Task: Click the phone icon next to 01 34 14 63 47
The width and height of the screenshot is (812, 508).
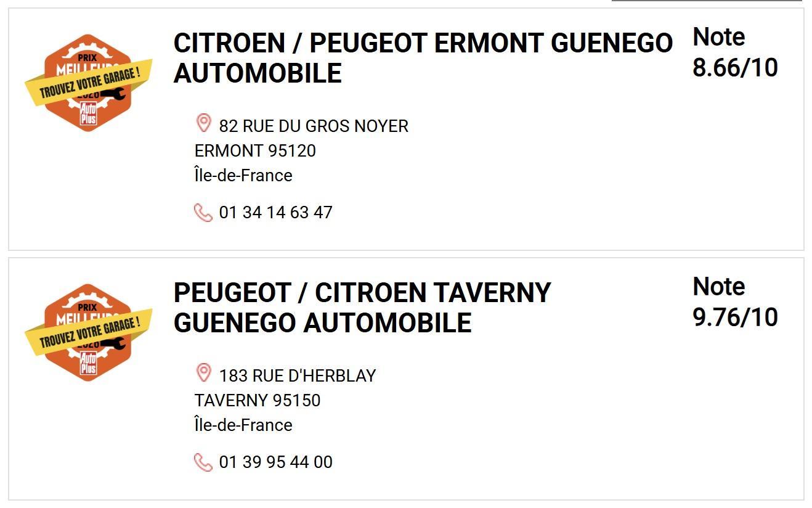Action: click(x=203, y=213)
